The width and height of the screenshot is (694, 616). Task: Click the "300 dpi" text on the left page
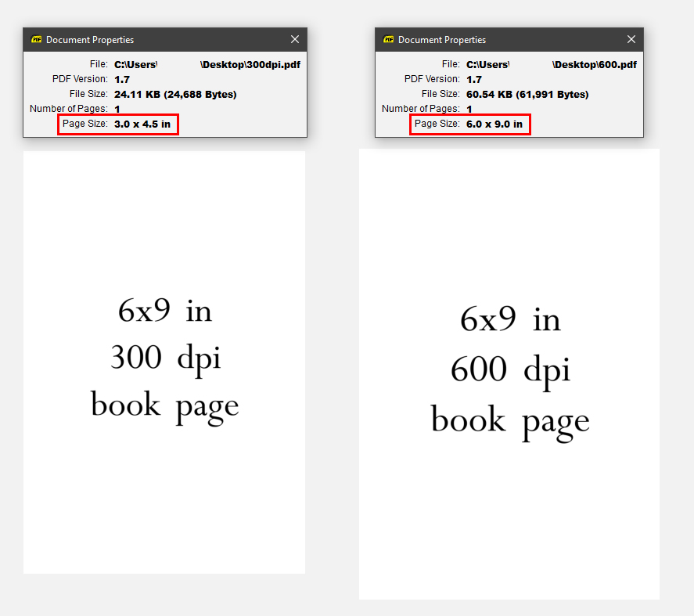pos(165,358)
